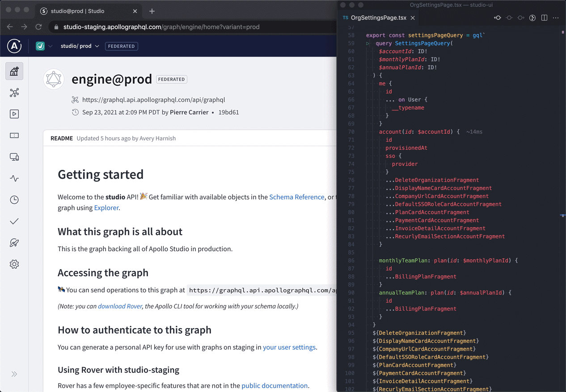Open the Home observatory icon in Studio sidebar
This screenshot has height=392, width=566.
(14, 71)
